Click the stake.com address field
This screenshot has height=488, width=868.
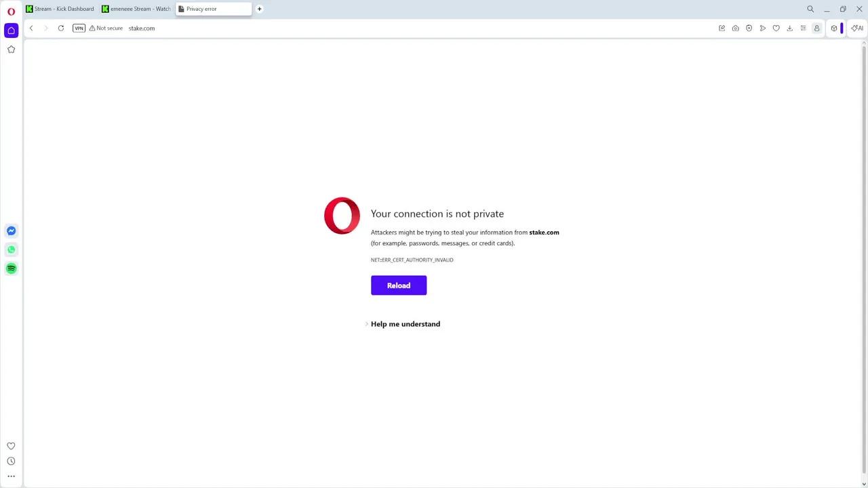coord(142,28)
